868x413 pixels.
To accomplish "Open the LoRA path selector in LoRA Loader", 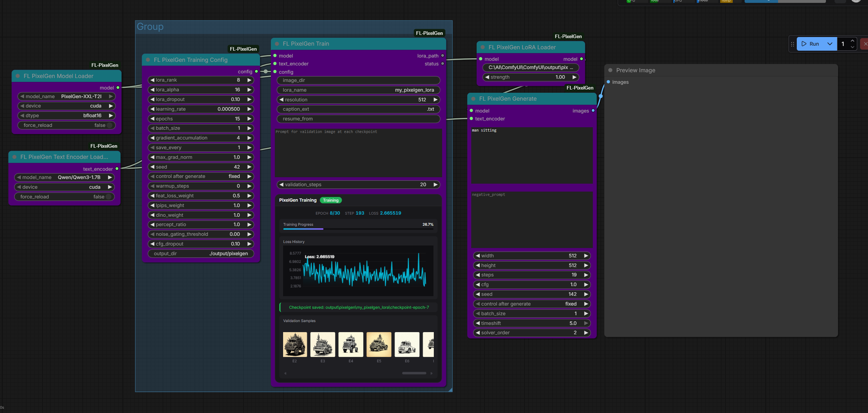I will tap(531, 68).
